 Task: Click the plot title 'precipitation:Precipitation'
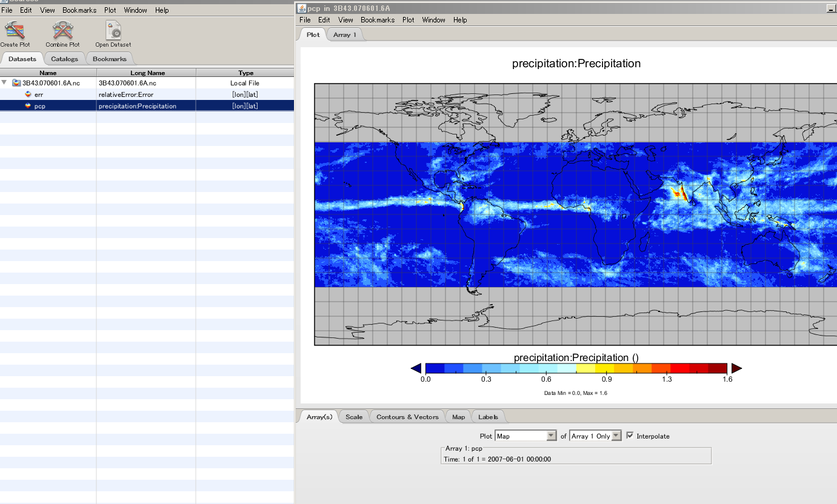(576, 64)
